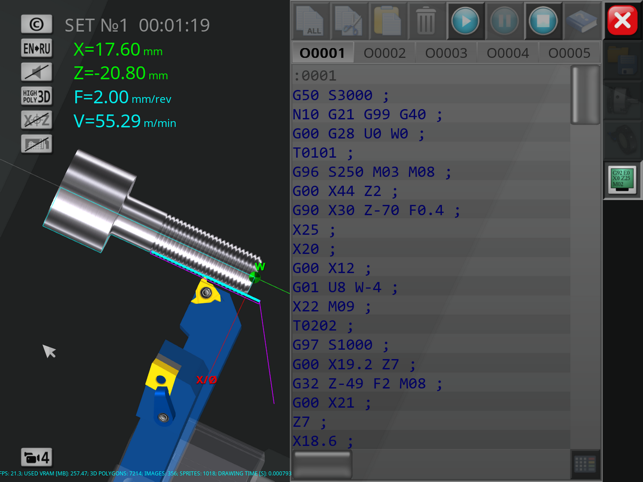Screen dimensions: 643x482
Task: Click the select ALL program icon
Action: tap(312, 21)
